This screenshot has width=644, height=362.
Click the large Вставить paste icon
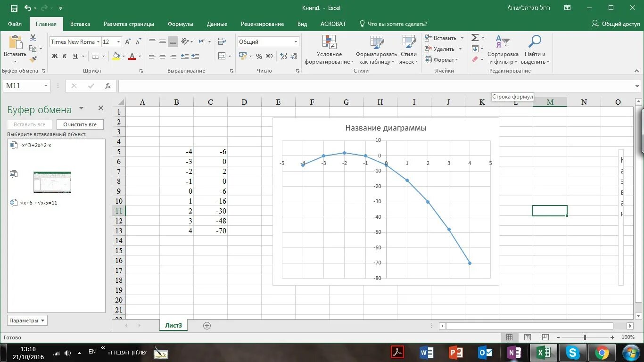point(15,43)
